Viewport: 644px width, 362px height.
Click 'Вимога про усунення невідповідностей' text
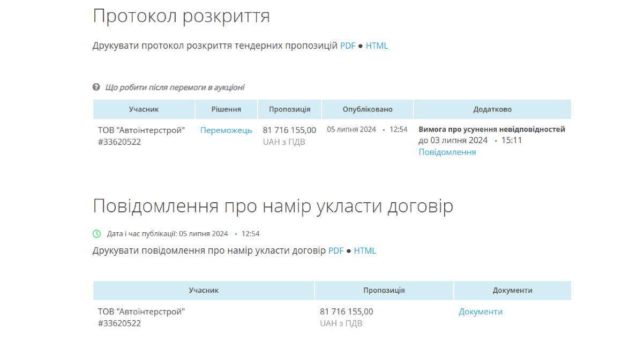tap(491, 129)
